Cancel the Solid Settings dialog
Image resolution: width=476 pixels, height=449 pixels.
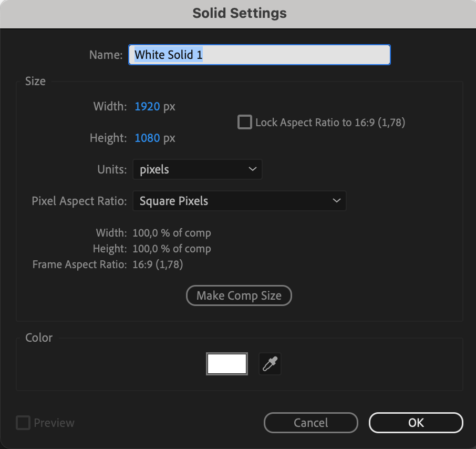click(x=311, y=423)
